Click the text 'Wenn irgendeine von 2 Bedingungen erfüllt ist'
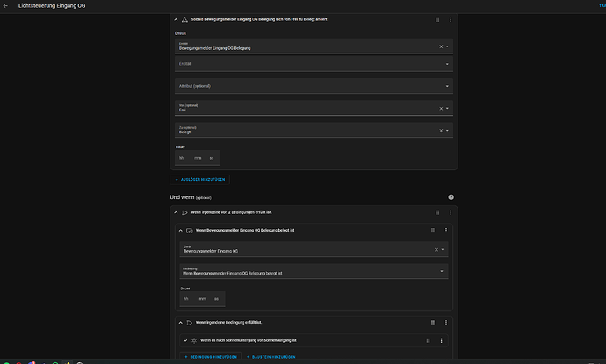The width and height of the screenshot is (606, 364). tap(231, 212)
